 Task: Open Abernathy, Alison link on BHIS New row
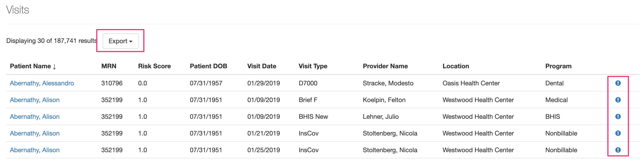click(x=34, y=116)
